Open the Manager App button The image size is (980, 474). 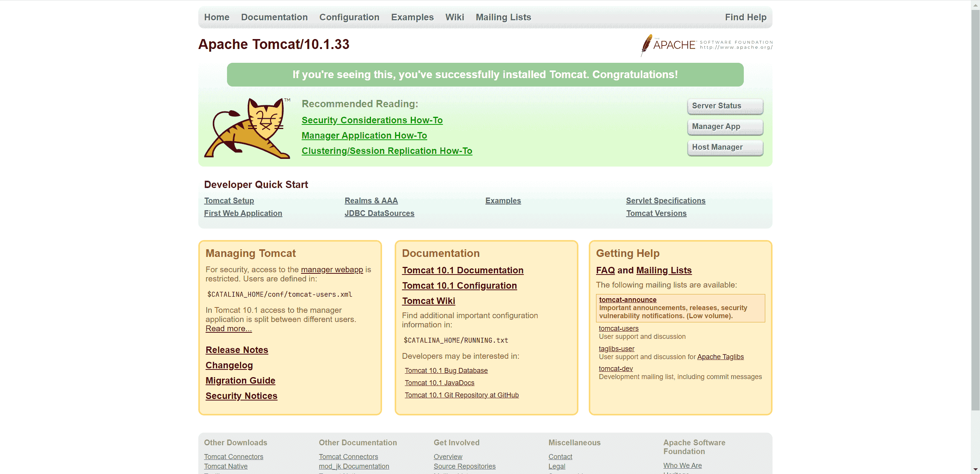pyautogui.click(x=725, y=127)
